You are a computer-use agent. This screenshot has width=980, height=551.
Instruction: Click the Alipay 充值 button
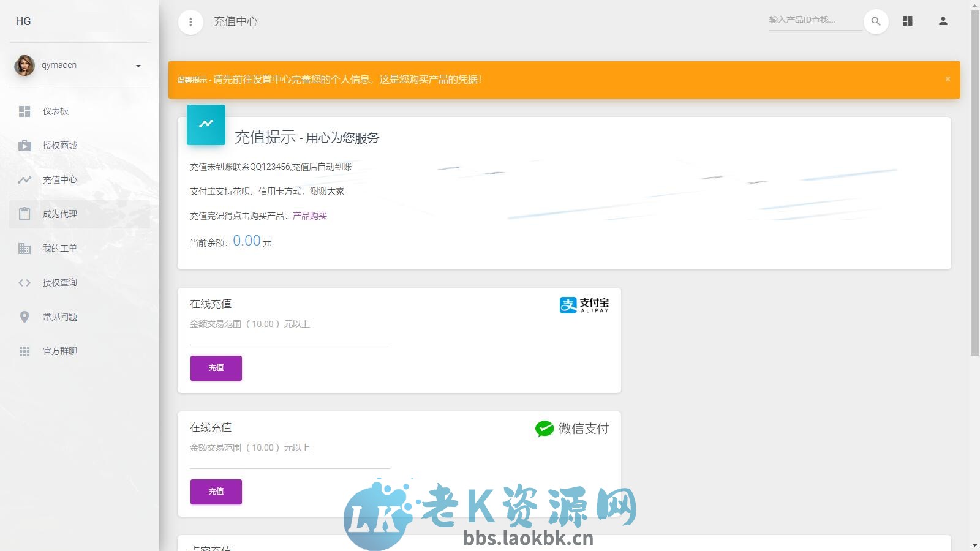click(216, 368)
